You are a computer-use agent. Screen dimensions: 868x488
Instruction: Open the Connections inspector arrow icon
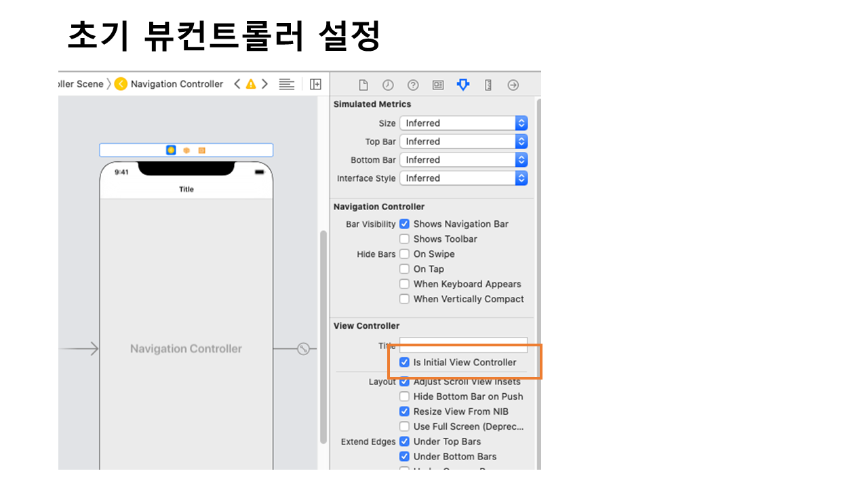[513, 85]
